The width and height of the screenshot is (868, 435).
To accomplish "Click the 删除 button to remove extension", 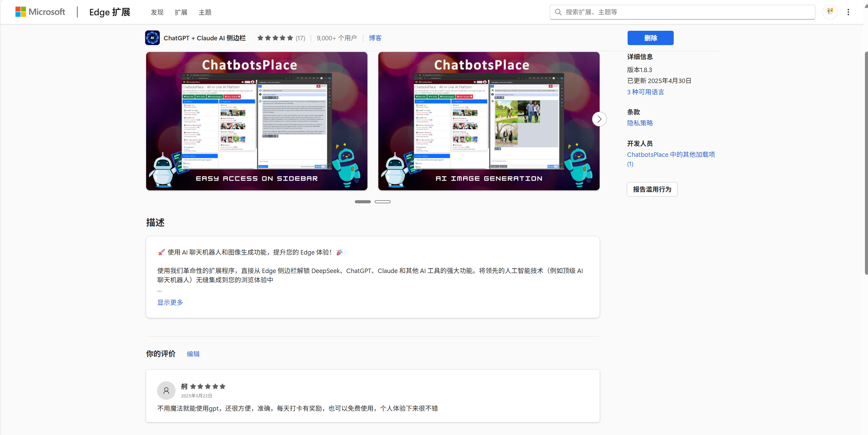I will coord(650,38).
